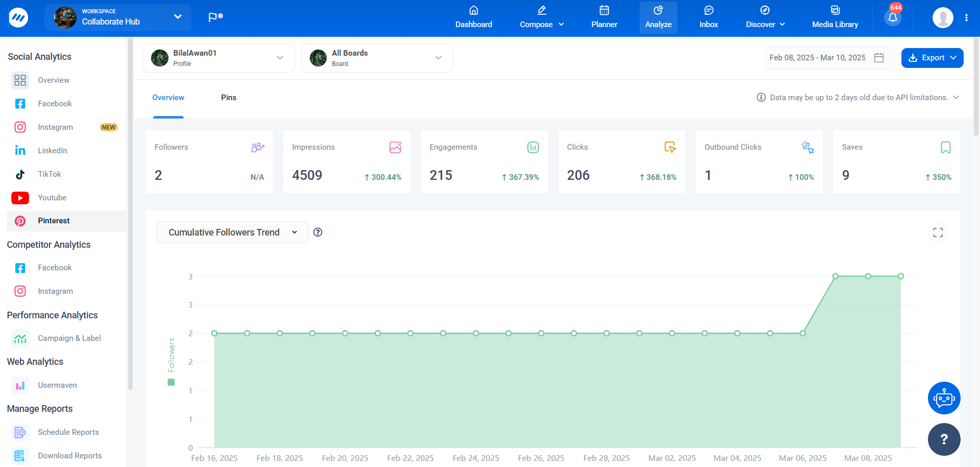
Task: Click the last data point on Mar 09
Action: point(901,276)
